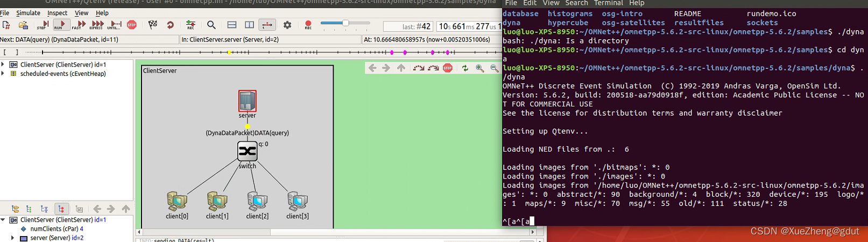Viewport: 868px width, 242px height.
Task: Click the green re-layout refresh icon
Action: (465, 68)
